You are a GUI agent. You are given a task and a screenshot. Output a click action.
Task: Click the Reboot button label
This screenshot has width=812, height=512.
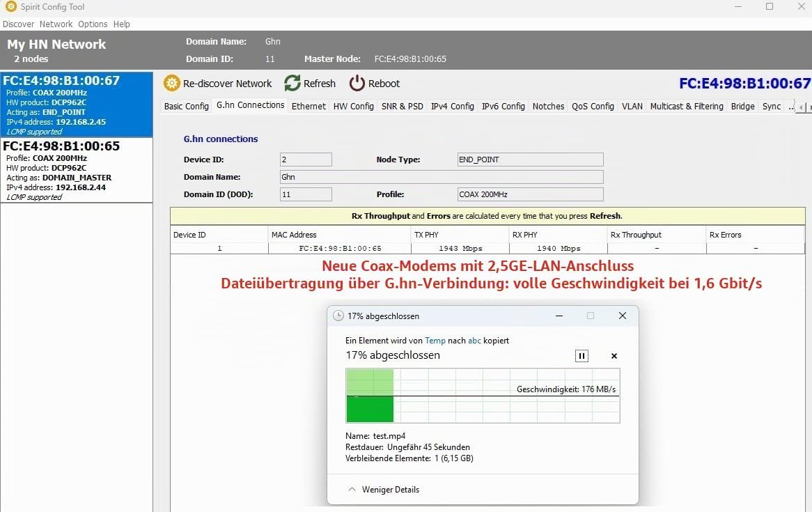click(384, 84)
